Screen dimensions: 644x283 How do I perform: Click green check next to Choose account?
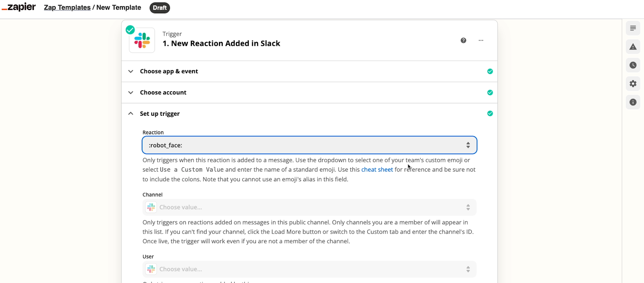pos(490,92)
